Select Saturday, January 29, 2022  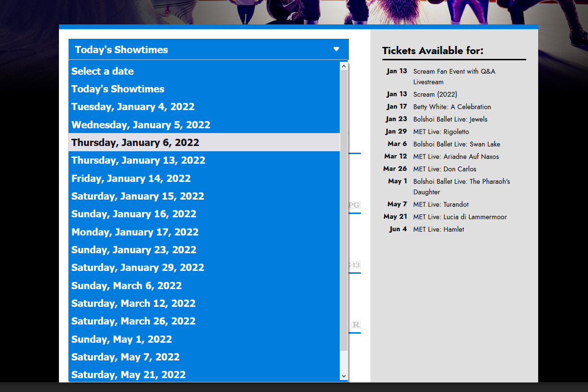[204, 268]
